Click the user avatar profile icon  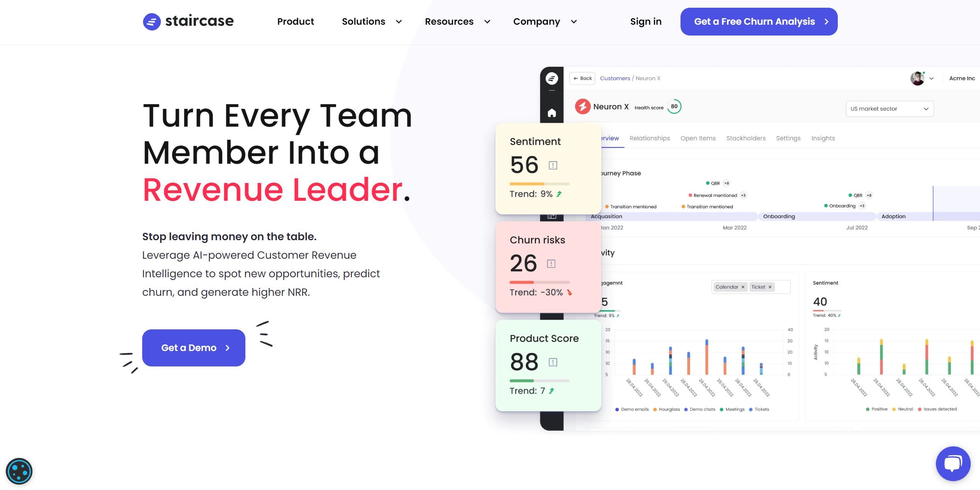pos(917,78)
